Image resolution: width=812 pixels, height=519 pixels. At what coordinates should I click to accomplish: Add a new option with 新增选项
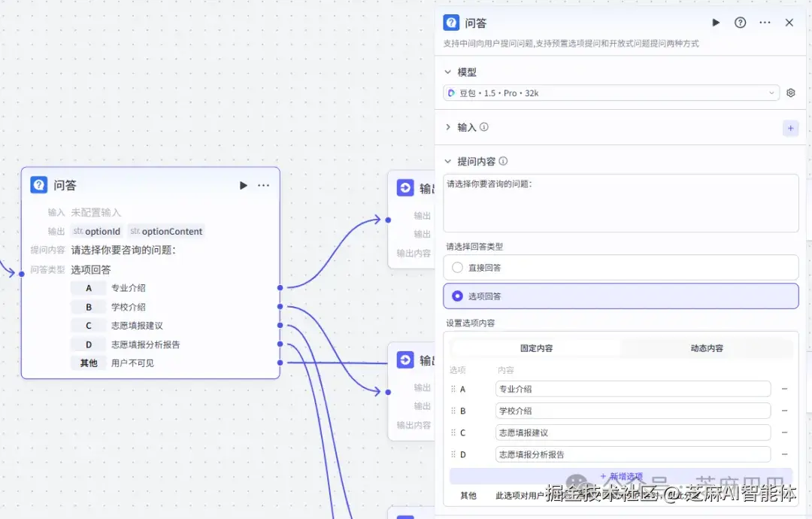[621, 476]
